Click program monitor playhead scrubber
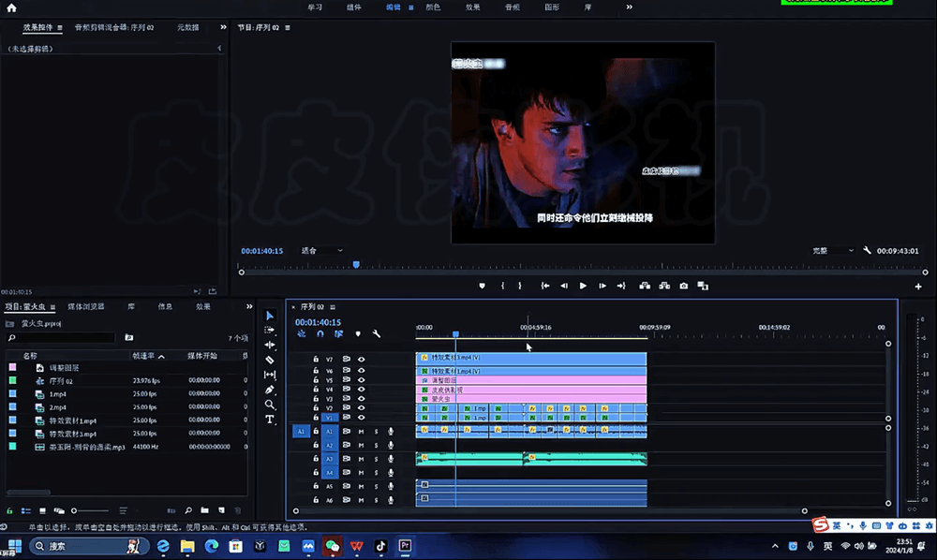This screenshot has height=560, width=937. pyautogui.click(x=356, y=264)
